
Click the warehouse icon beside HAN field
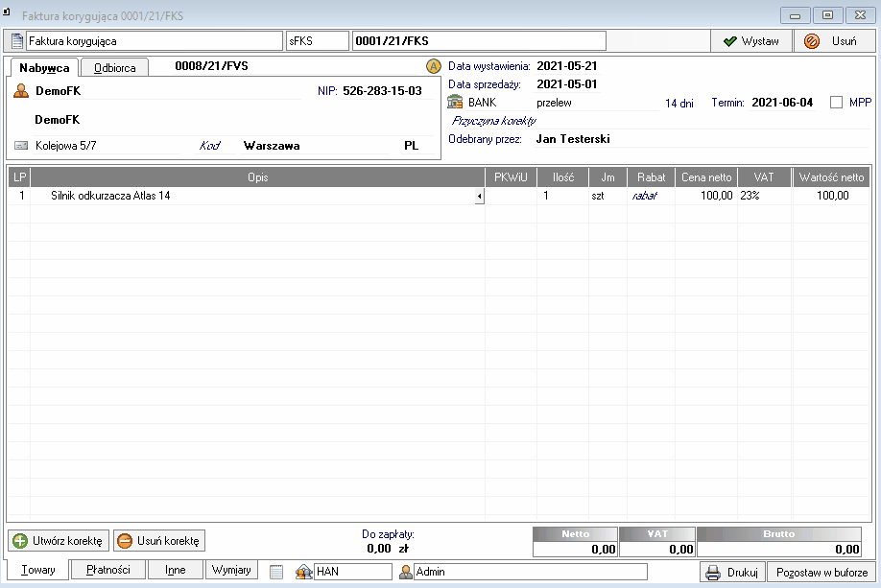pyautogui.click(x=304, y=572)
